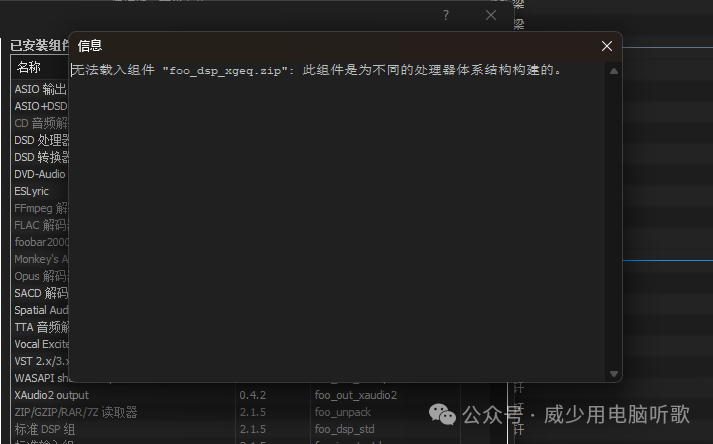Select the DSD 处理器 component row

(40, 140)
